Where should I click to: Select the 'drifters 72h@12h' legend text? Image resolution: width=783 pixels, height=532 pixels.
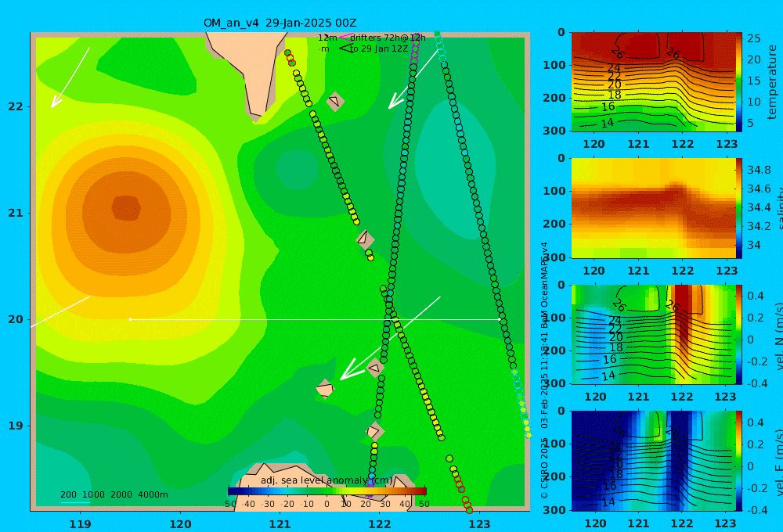[x=388, y=38]
